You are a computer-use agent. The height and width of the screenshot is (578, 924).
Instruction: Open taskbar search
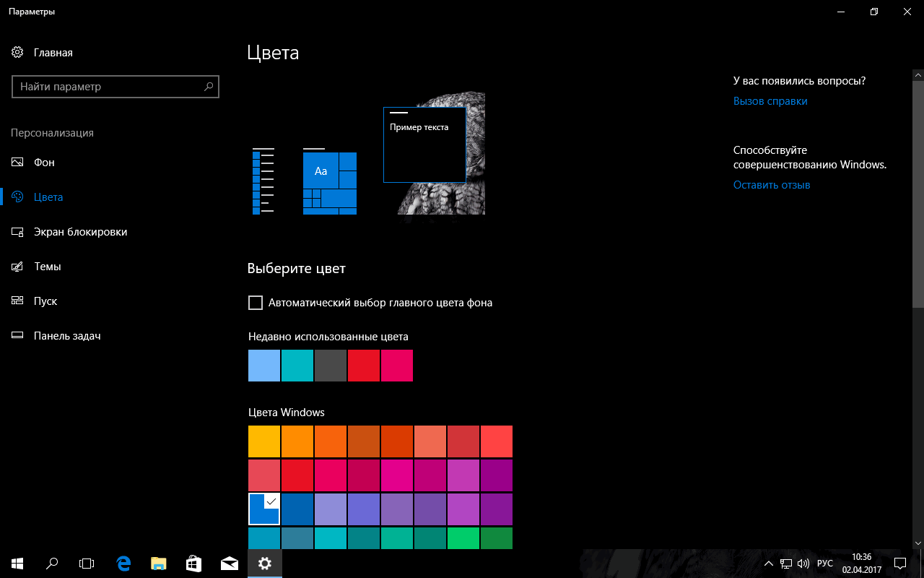(52, 564)
